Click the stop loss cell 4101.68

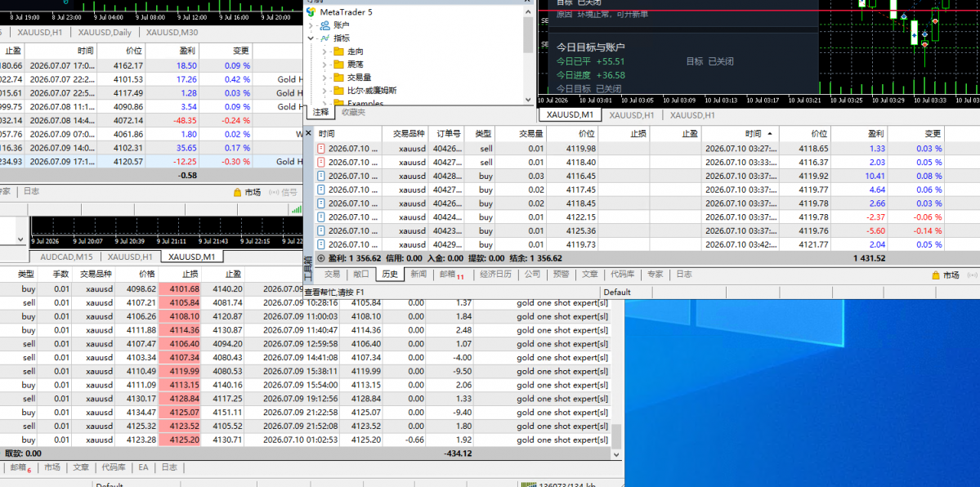[x=180, y=288]
